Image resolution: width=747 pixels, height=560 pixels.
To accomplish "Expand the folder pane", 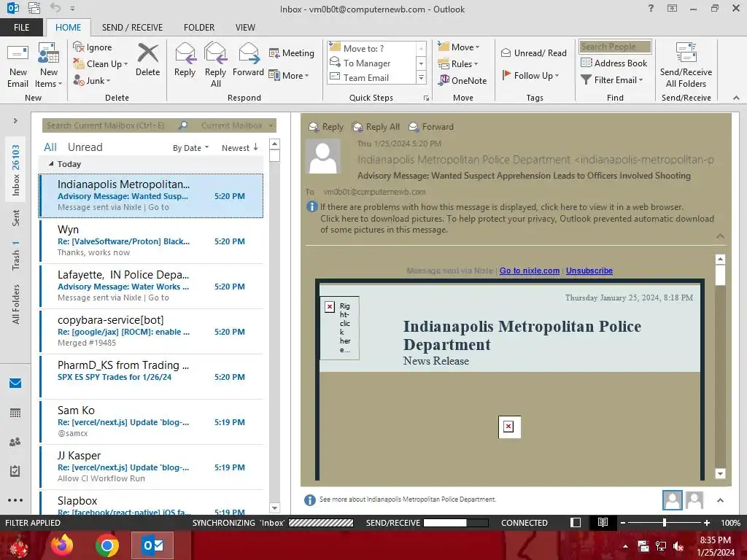I will [x=15, y=121].
